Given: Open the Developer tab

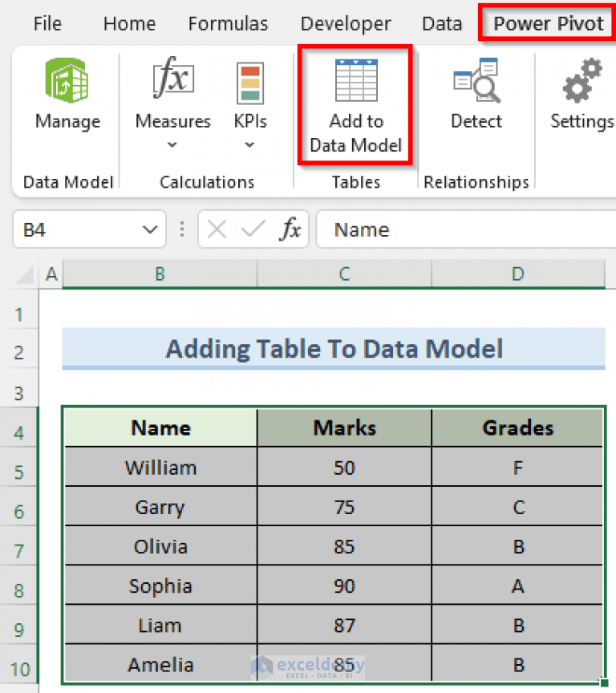Looking at the screenshot, I should pos(346,23).
